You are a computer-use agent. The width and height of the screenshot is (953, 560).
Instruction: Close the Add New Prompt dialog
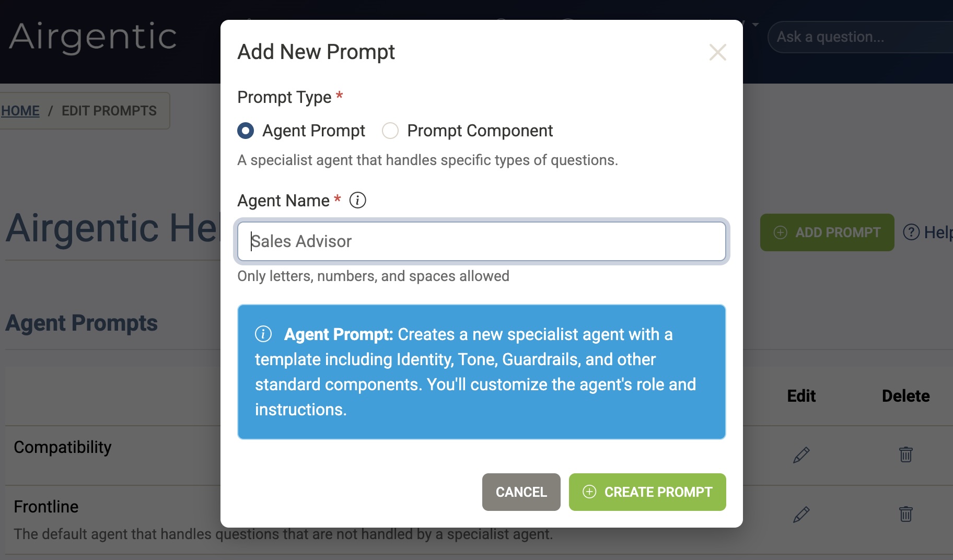(x=717, y=52)
